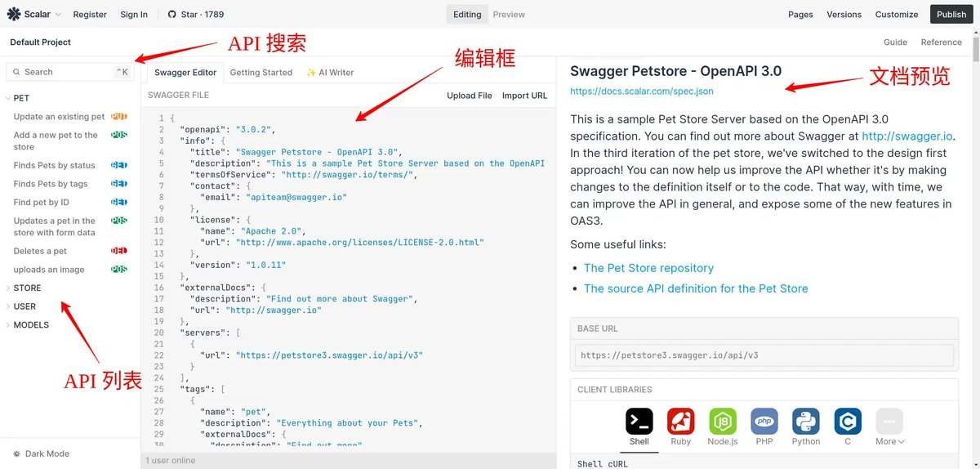Click the Dark Mode sun icon

[16, 453]
